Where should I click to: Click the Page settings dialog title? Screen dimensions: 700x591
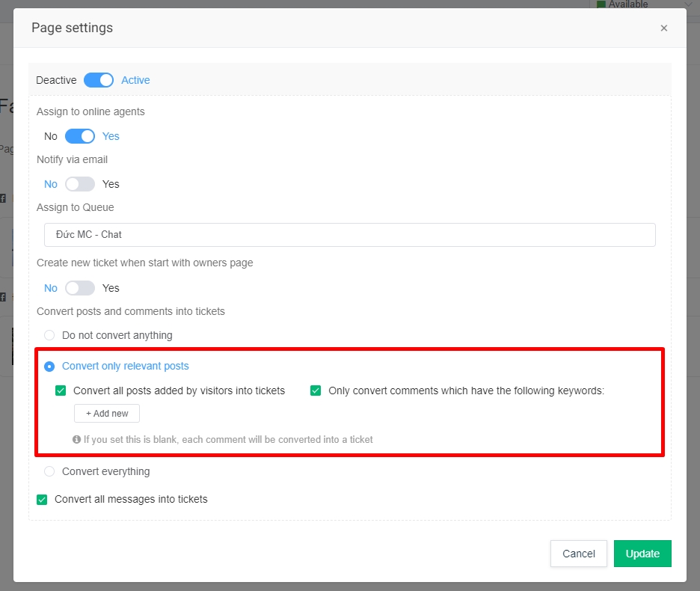(72, 28)
